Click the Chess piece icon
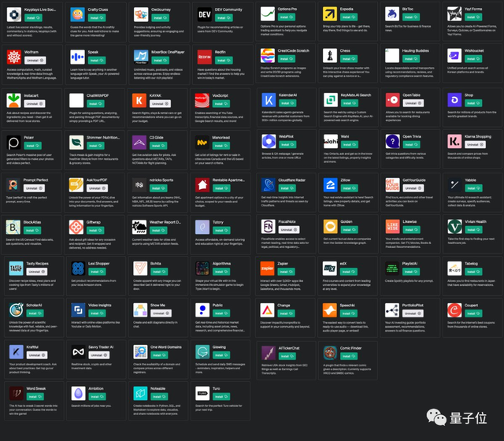This screenshot has width=504, height=441. (330, 56)
